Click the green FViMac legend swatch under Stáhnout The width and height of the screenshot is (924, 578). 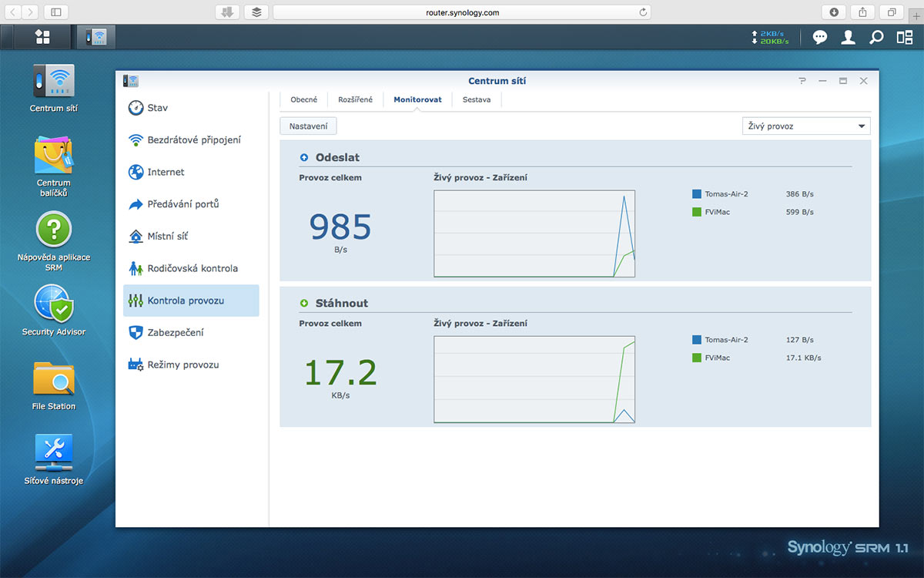point(697,358)
